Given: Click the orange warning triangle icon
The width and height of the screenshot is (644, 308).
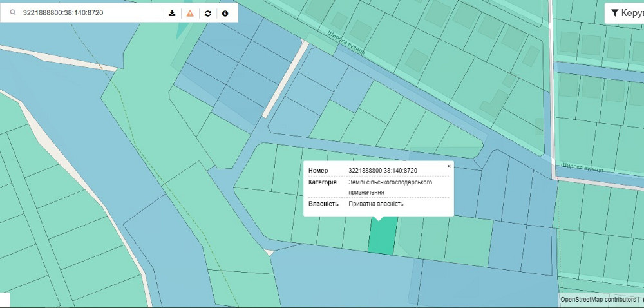Looking at the screenshot, I should pyautogui.click(x=190, y=13).
